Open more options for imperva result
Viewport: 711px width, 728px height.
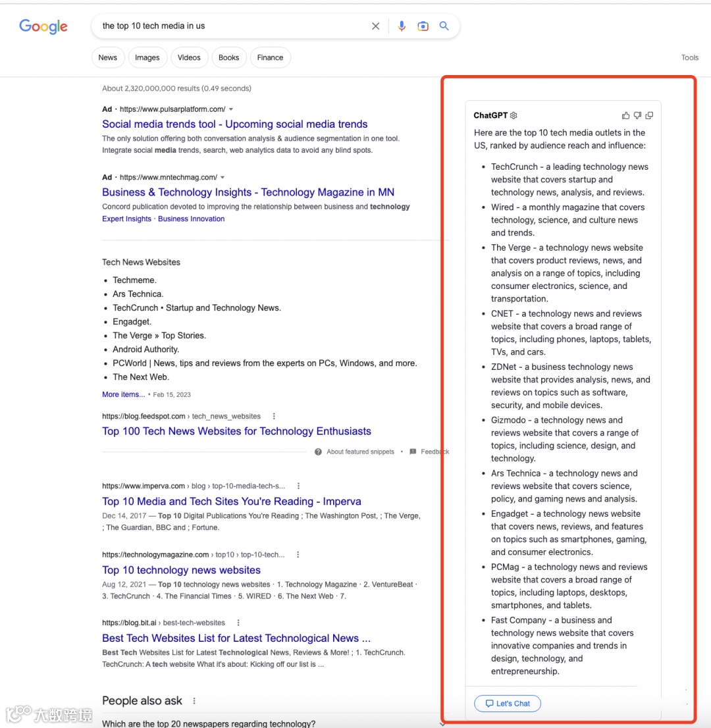299,486
